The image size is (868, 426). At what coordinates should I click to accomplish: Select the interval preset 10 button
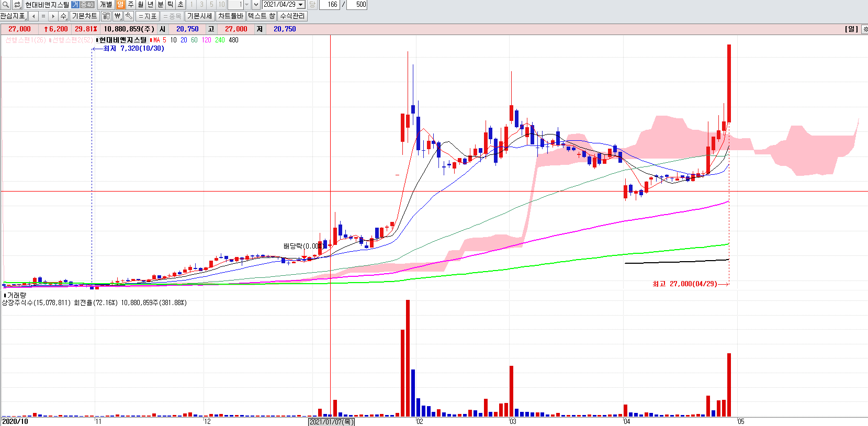coord(222,5)
